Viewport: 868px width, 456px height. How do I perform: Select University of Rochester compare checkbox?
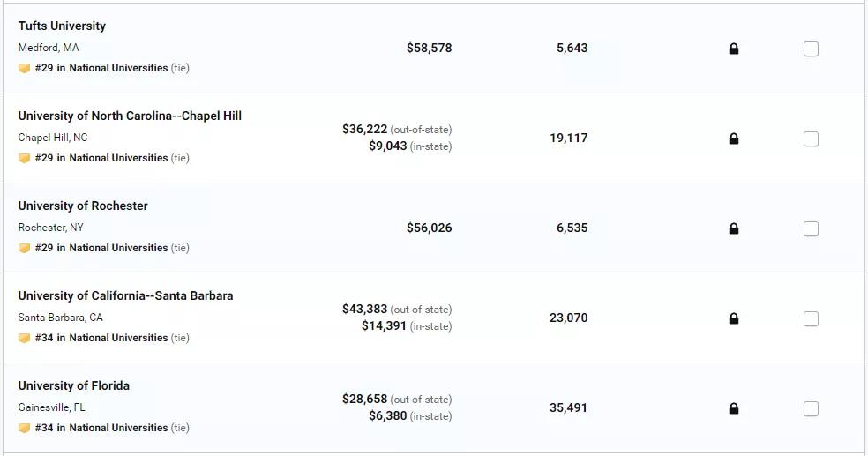(811, 228)
